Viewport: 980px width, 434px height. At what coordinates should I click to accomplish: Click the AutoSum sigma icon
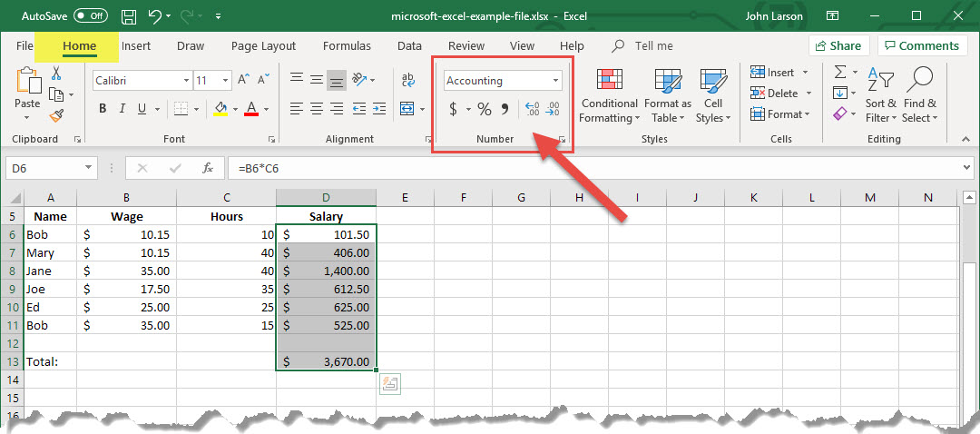[840, 72]
